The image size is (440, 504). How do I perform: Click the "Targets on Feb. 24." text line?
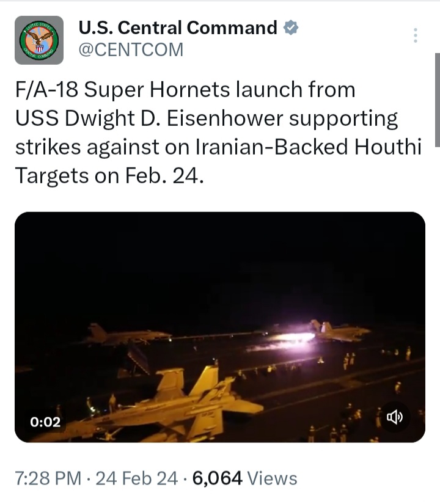pyautogui.click(x=109, y=175)
